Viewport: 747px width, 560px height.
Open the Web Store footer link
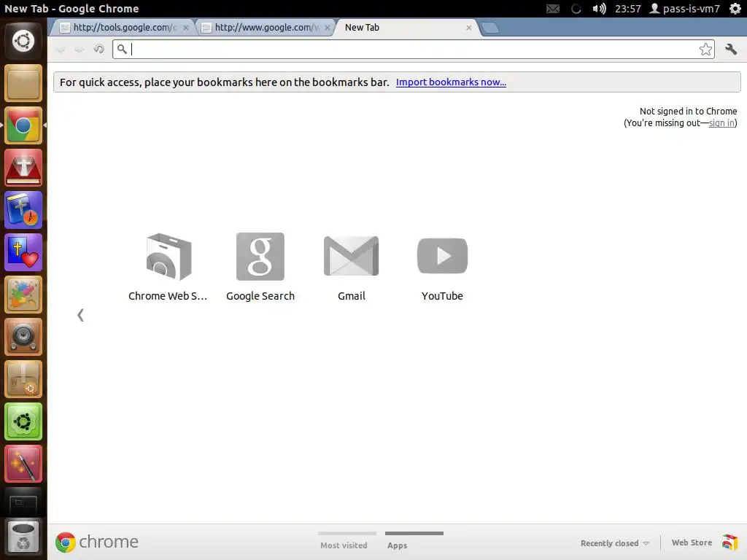pos(692,542)
